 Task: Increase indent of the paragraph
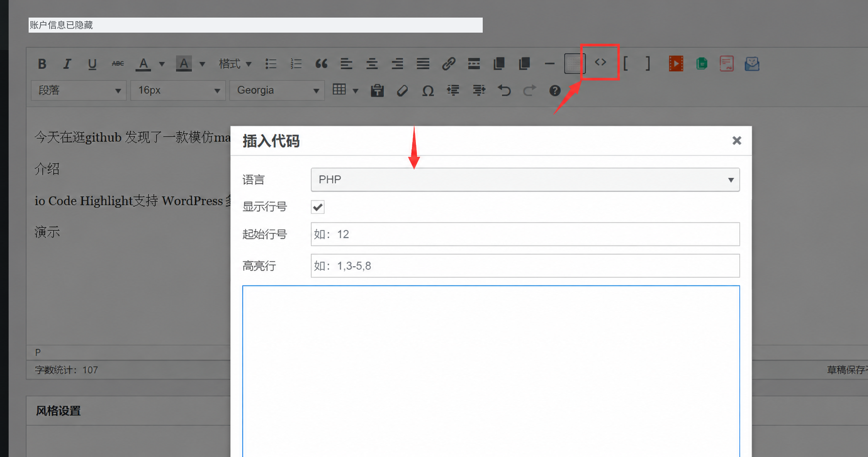479,90
